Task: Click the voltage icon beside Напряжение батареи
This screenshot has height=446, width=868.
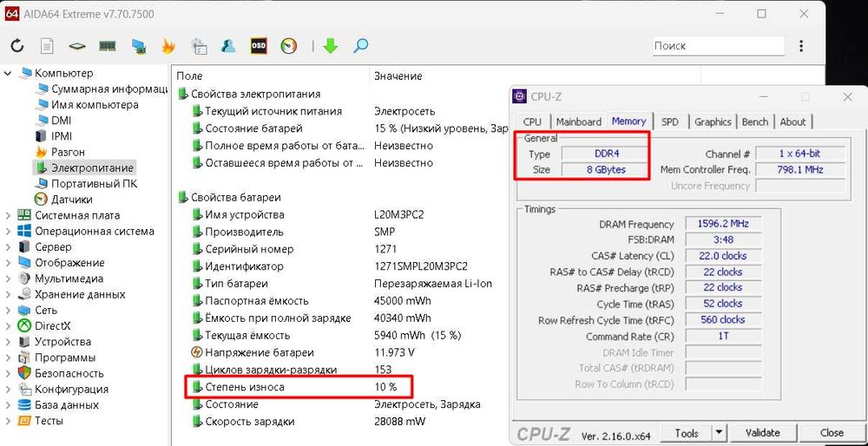Action: [x=196, y=352]
